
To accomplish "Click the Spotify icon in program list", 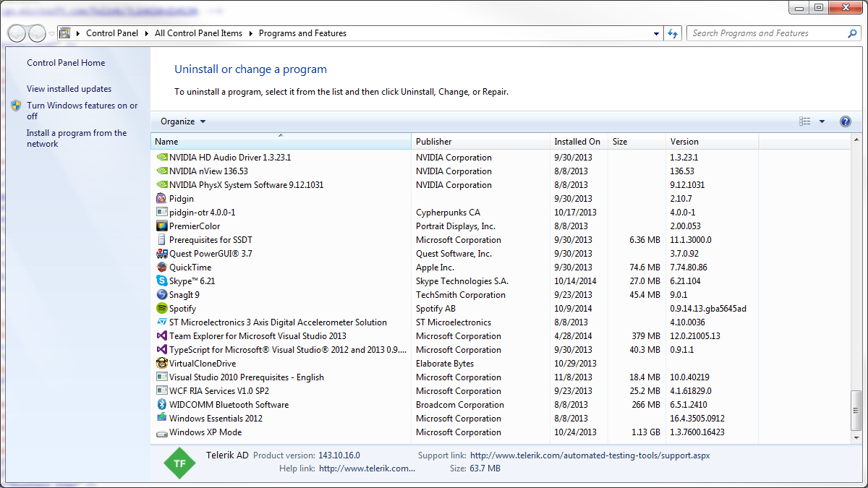I will coord(162,309).
